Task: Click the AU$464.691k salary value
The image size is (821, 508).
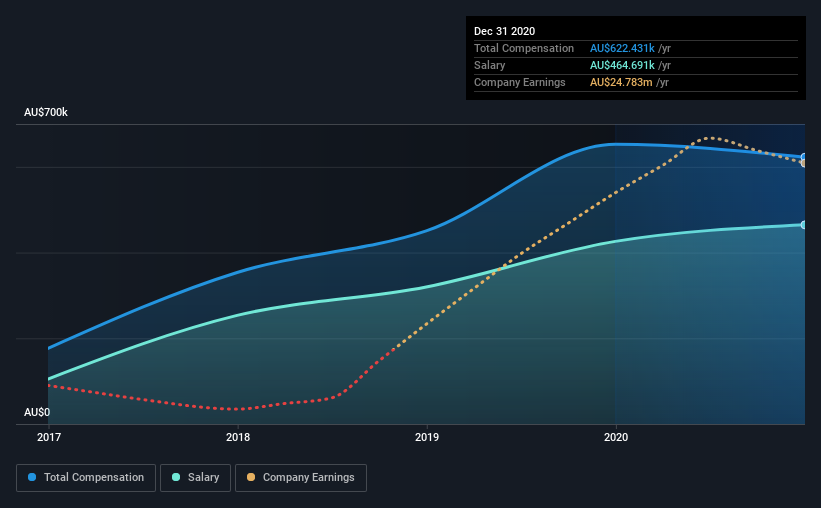Action: coord(622,65)
